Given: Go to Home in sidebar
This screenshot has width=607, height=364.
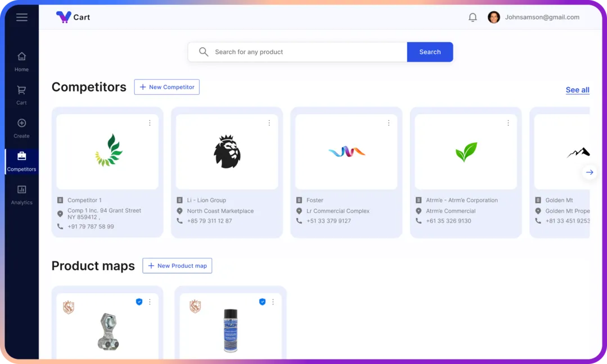Looking at the screenshot, I should coord(22,62).
